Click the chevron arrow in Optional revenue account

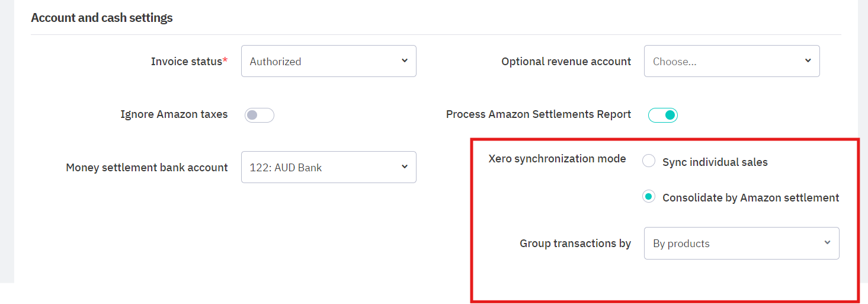tap(808, 60)
